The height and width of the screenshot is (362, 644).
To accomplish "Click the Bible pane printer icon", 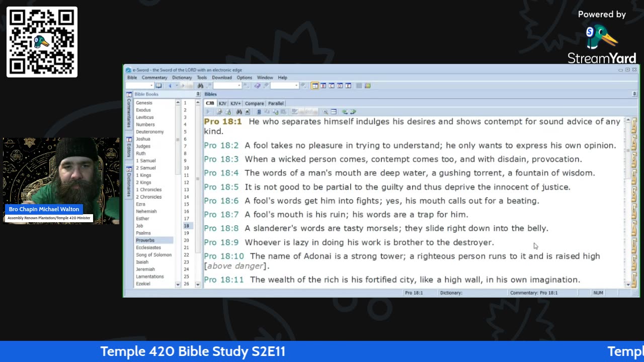I will [x=228, y=112].
